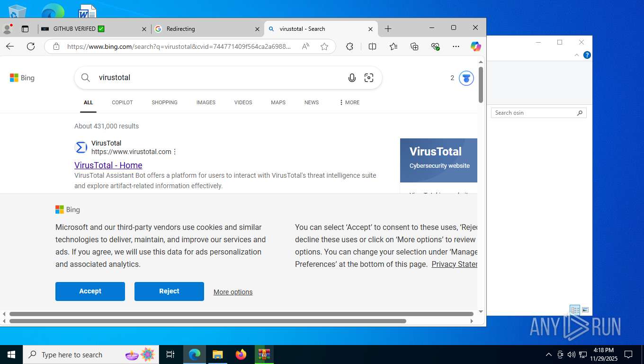Viewport: 644px width, 364px height.
Task: Close the Redirecting tab
Action: [257, 29]
